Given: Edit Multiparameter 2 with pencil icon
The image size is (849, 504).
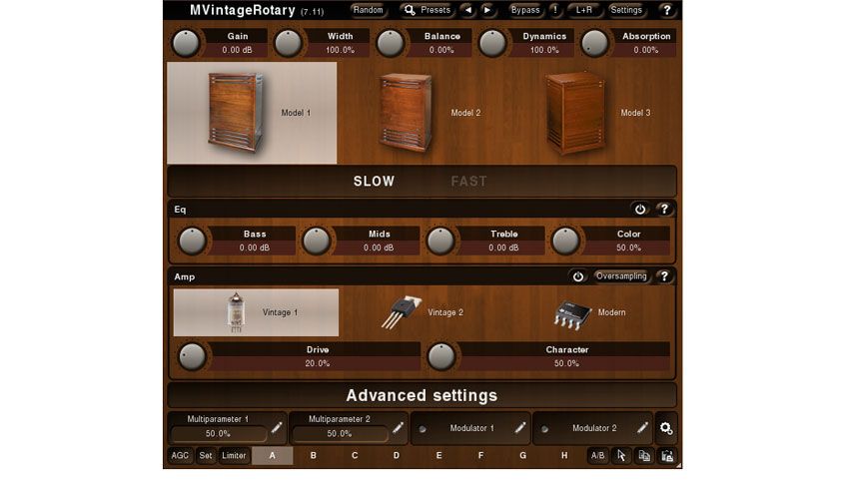Looking at the screenshot, I should 398,428.
